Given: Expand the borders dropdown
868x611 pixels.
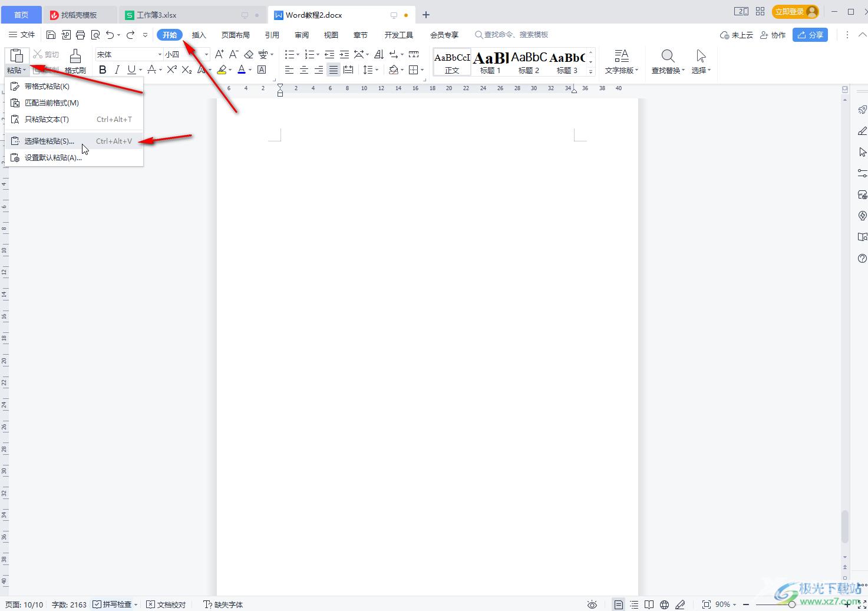Looking at the screenshot, I should [423, 70].
